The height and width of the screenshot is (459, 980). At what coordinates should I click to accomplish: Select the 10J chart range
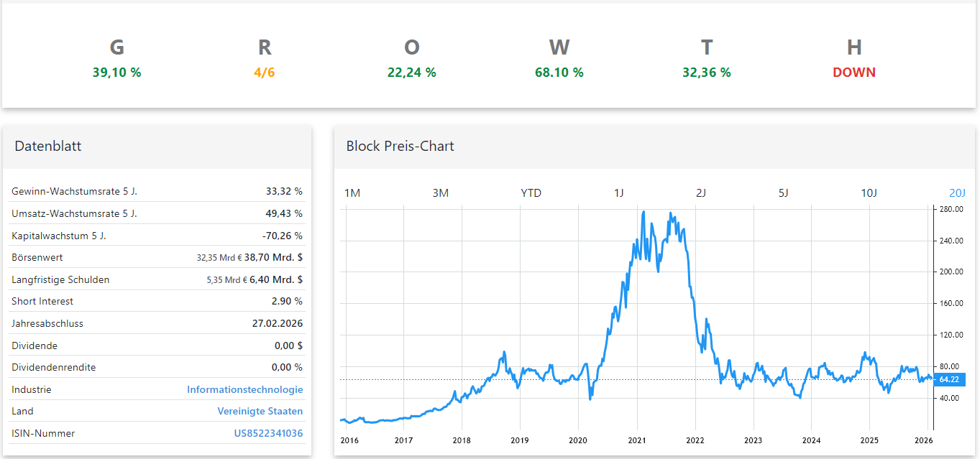click(x=869, y=193)
